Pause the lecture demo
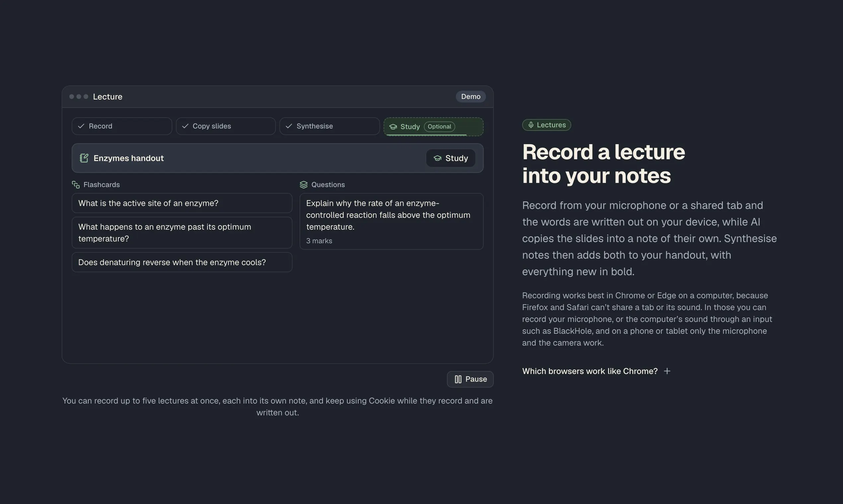 click(470, 379)
